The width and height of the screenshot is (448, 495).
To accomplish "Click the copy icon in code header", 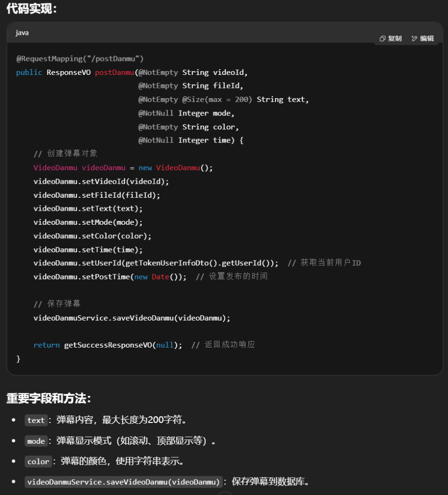I will pyautogui.click(x=382, y=39).
